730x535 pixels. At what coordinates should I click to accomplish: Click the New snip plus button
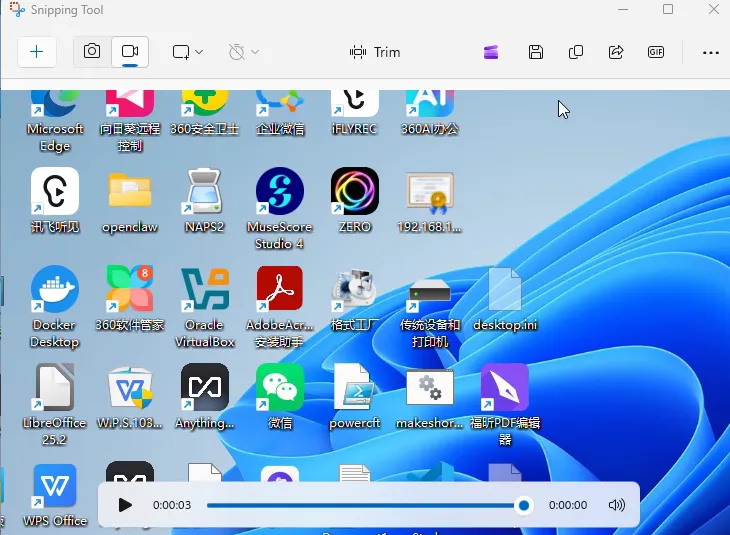click(x=36, y=52)
